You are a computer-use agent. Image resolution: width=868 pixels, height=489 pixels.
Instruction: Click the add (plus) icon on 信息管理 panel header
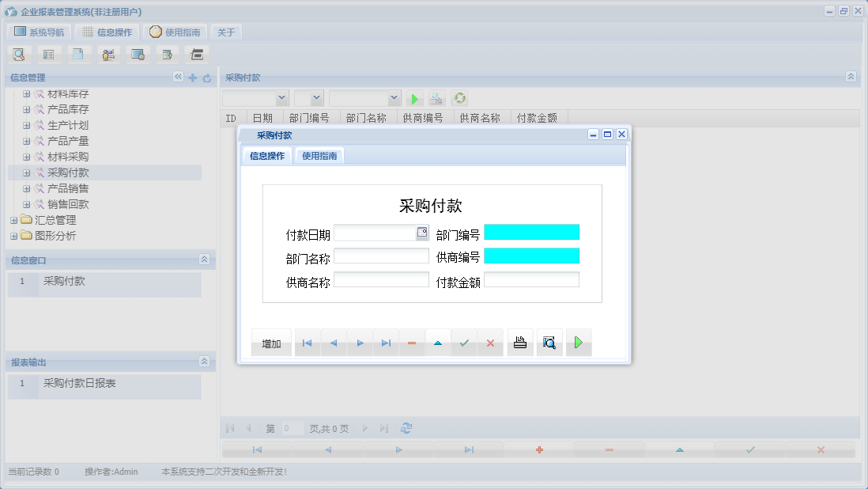coord(193,78)
